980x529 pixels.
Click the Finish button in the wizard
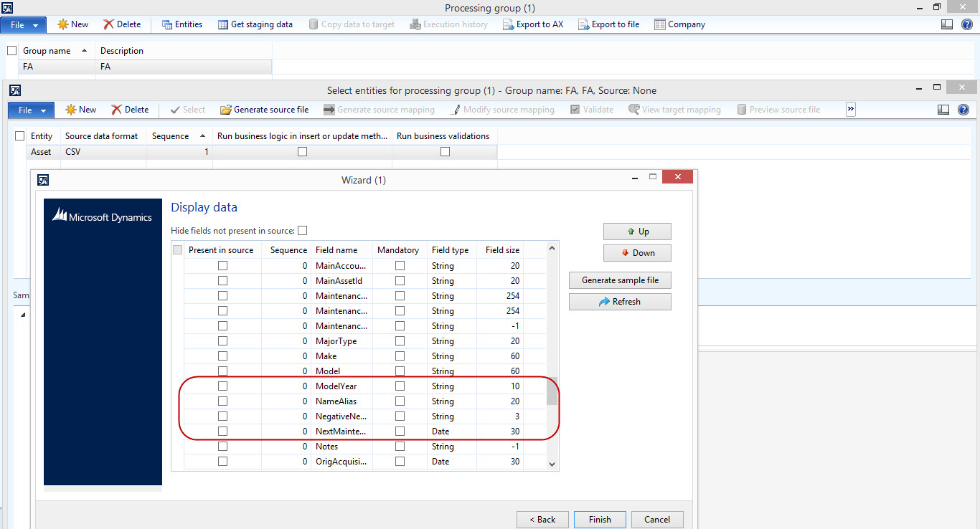click(600, 519)
